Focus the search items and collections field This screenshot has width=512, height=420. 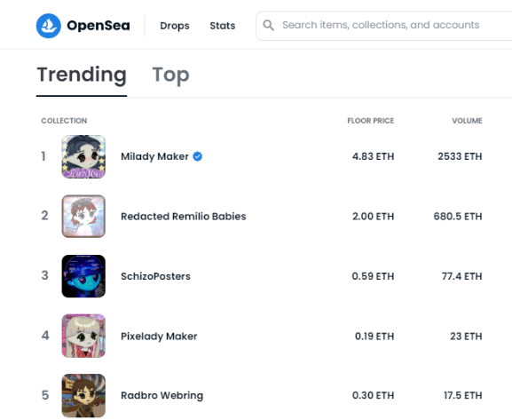click(384, 26)
